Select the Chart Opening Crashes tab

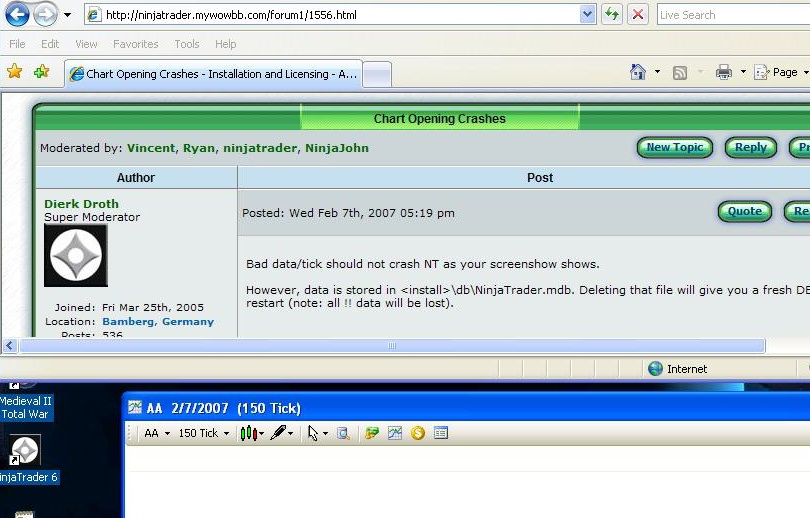tap(213, 74)
